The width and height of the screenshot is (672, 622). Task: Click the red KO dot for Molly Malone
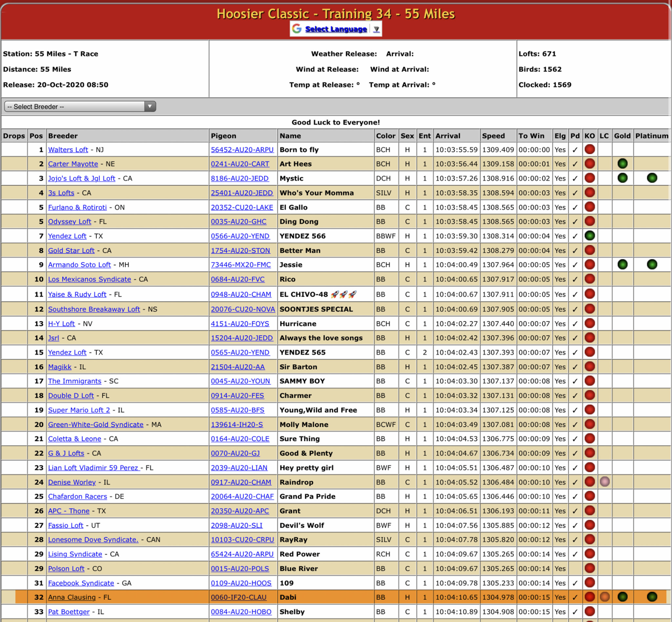pos(589,424)
